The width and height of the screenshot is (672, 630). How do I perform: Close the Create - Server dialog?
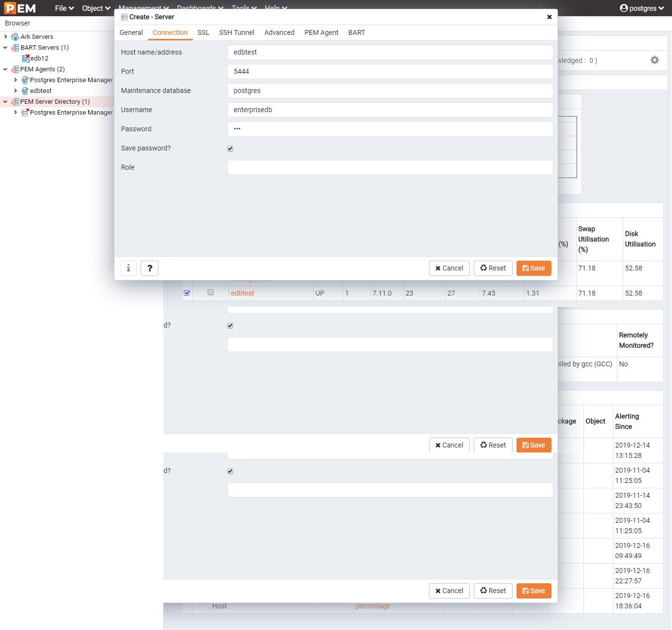(549, 17)
